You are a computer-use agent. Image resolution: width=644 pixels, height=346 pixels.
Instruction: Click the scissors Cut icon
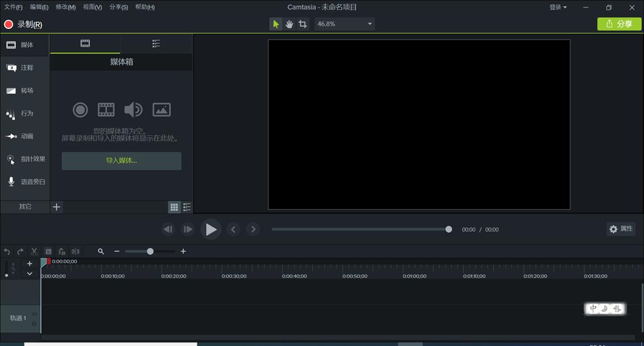pyautogui.click(x=34, y=251)
